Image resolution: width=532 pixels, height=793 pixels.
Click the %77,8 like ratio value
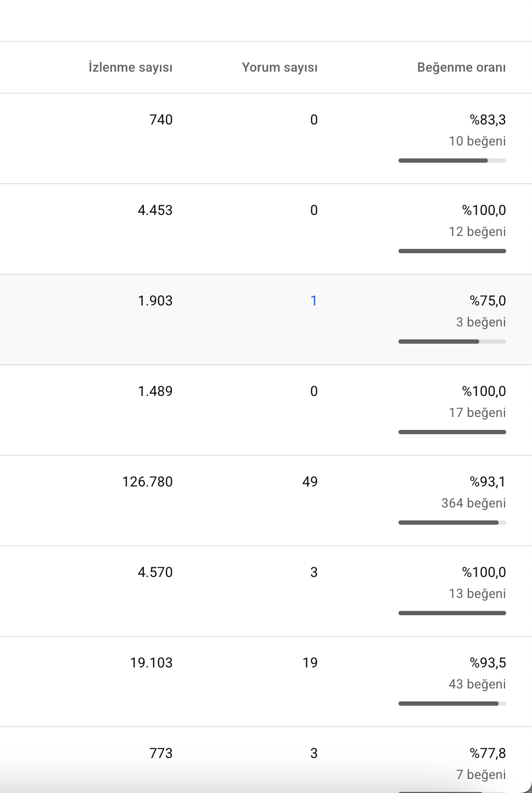(488, 753)
